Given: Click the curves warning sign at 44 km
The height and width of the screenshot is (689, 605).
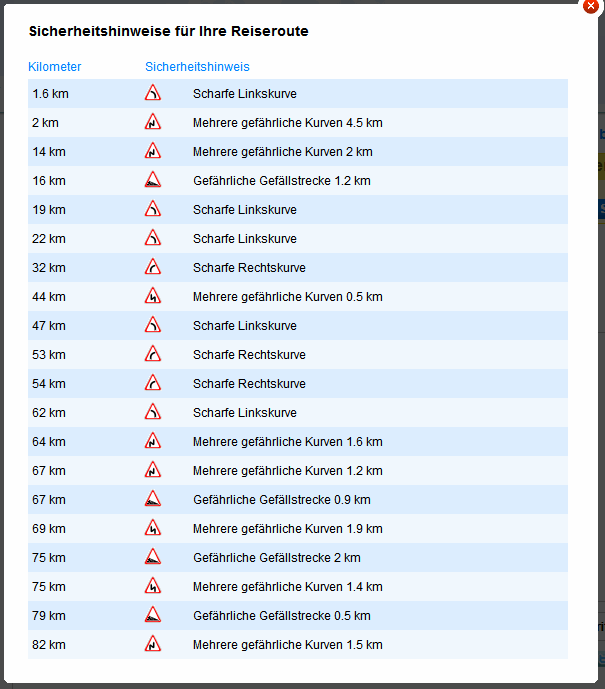Looking at the screenshot, I should (152, 297).
